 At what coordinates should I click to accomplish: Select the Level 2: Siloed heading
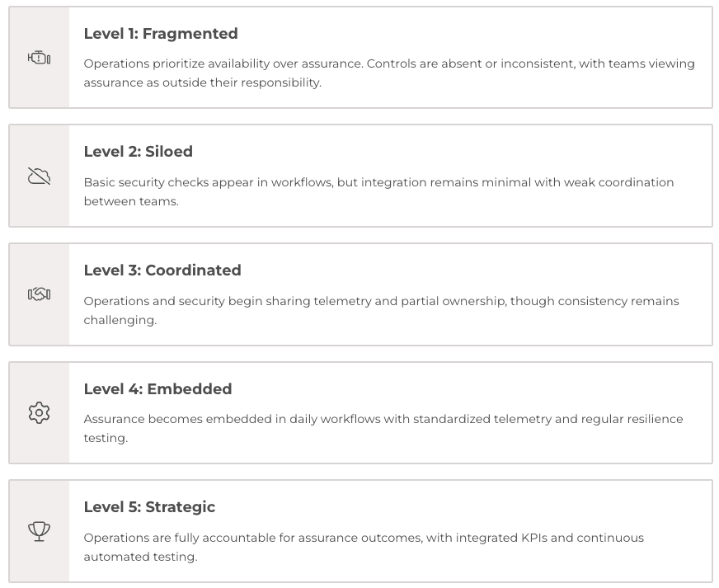[x=138, y=152]
